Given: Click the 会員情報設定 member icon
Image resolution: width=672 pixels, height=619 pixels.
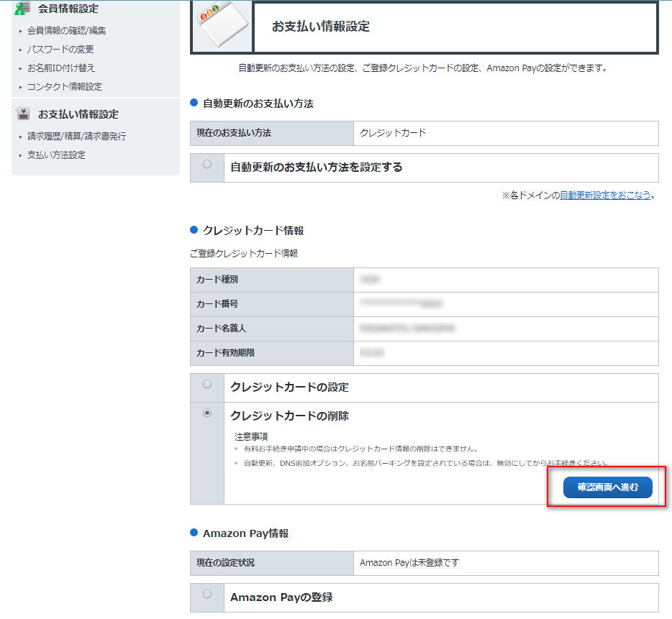Looking at the screenshot, I should coord(23,9).
